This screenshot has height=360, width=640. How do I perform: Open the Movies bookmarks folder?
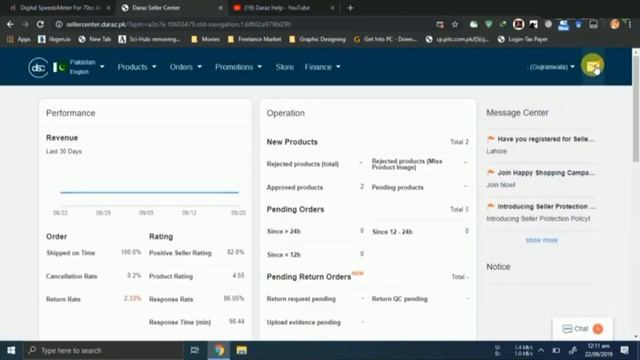[x=206, y=40]
